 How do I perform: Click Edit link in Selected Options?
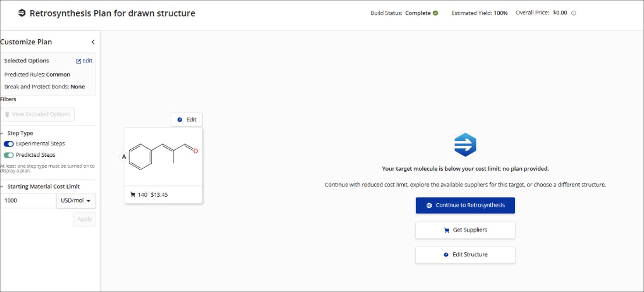tap(84, 61)
